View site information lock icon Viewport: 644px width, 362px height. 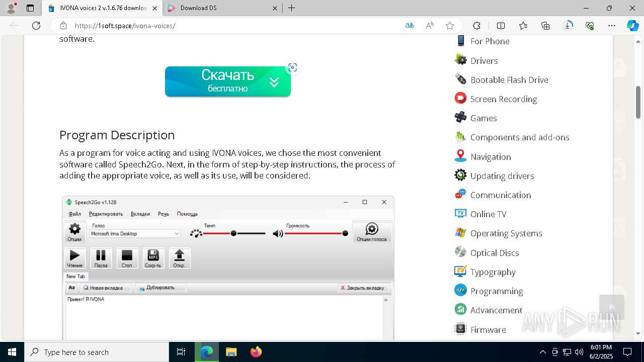(x=63, y=26)
